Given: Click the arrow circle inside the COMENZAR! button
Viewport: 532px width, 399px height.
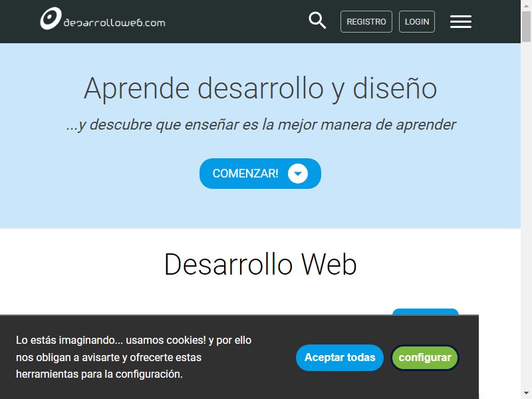Looking at the screenshot, I should (297, 174).
